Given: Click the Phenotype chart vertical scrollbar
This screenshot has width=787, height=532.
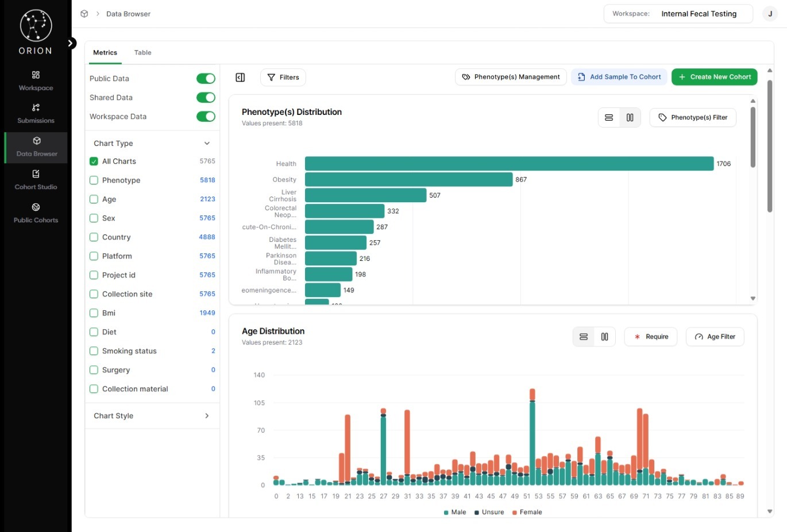Looking at the screenshot, I should [x=753, y=138].
